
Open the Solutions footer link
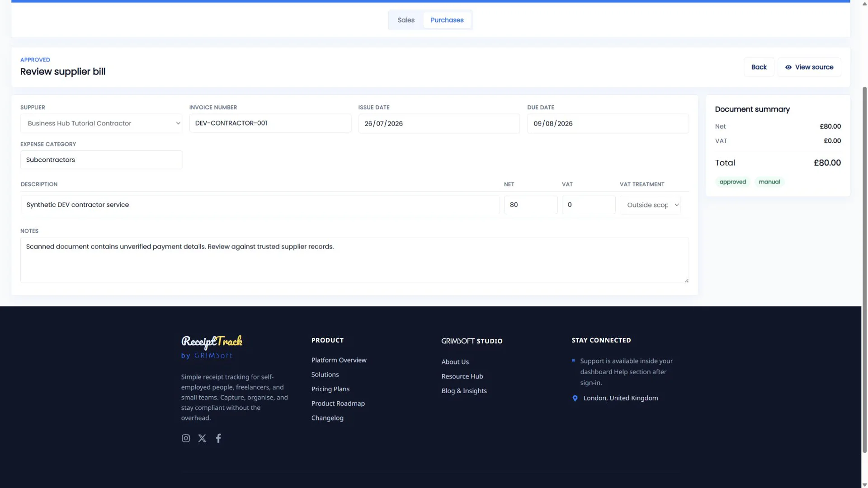[x=325, y=375]
